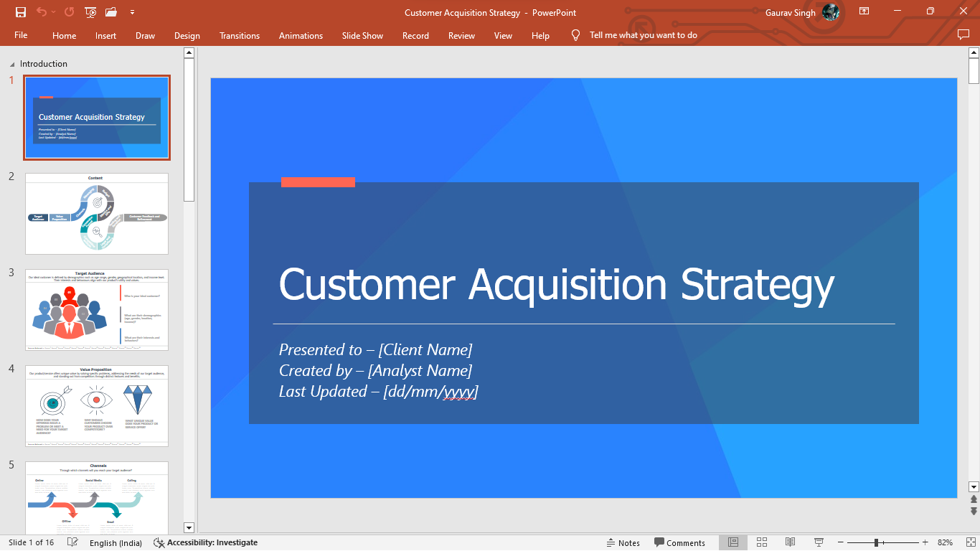Collapse the Introduction section
This screenshot has height=551, width=980.
coord(12,65)
